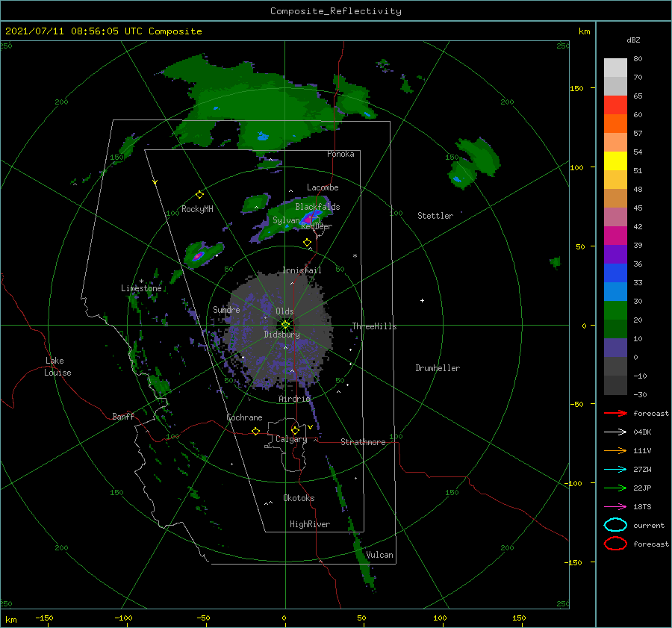Click the radar center diamond between Olds and Didsbury

point(285,325)
